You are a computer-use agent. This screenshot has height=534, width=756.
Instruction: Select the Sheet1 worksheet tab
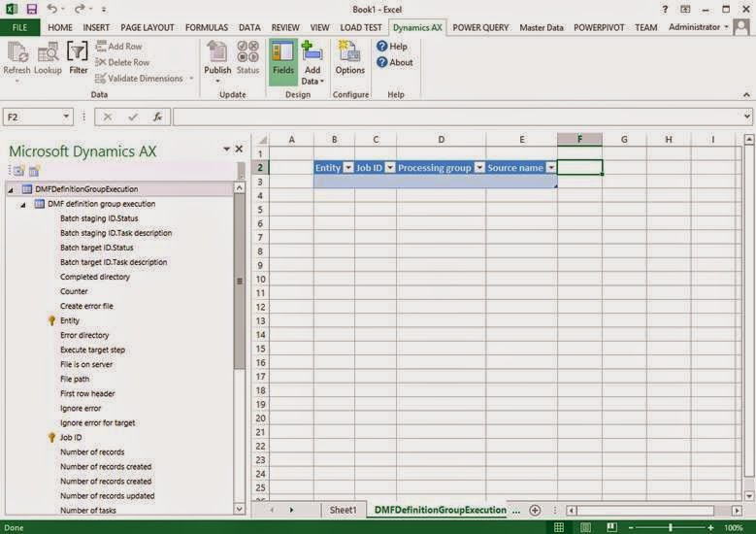[x=343, y=510]
